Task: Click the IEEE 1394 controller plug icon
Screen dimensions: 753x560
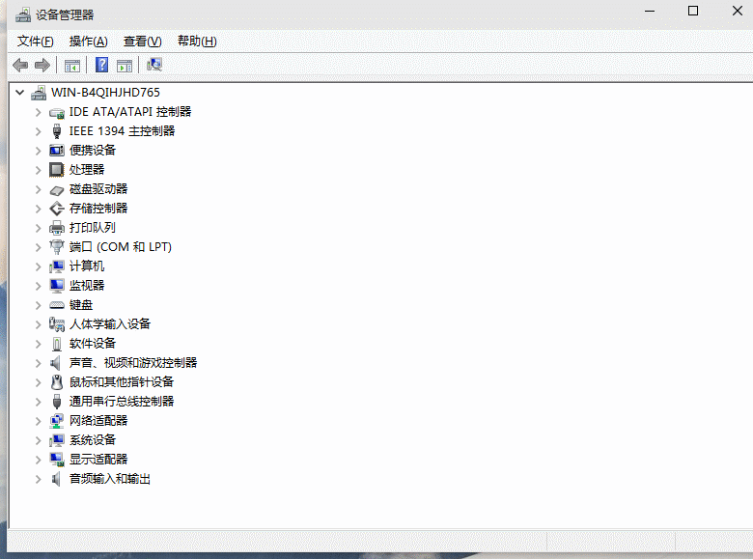Action: click(x=57, y=131)
